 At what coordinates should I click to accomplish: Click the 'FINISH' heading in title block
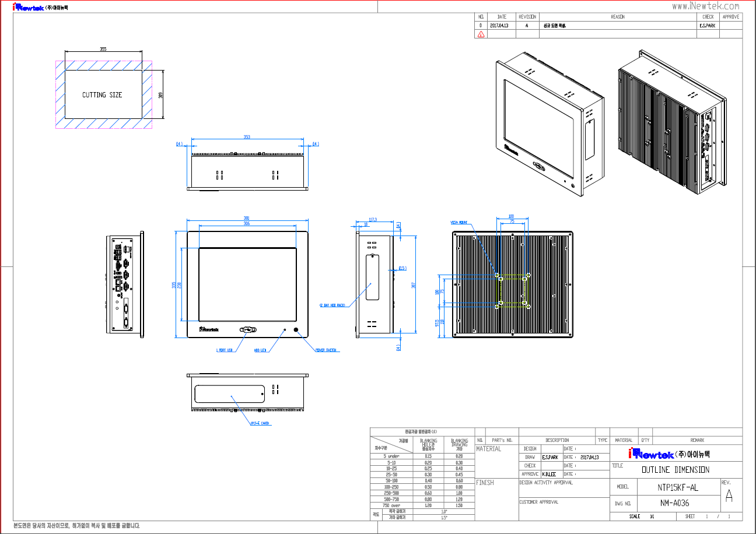pyautogui.click(x=485, y=483)
